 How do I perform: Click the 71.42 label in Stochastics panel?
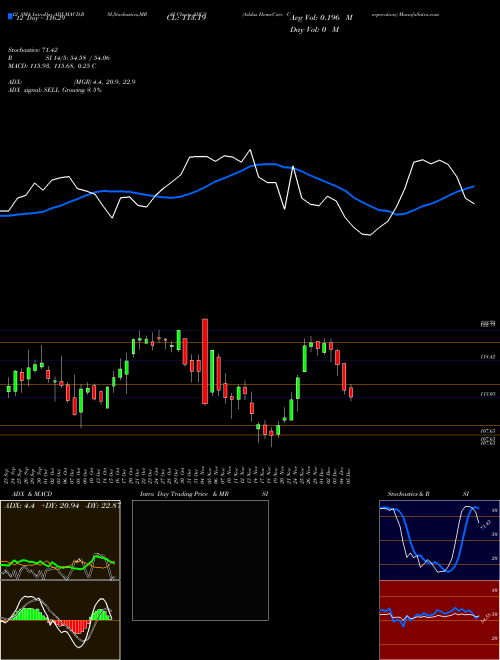(x=485, y=526)
